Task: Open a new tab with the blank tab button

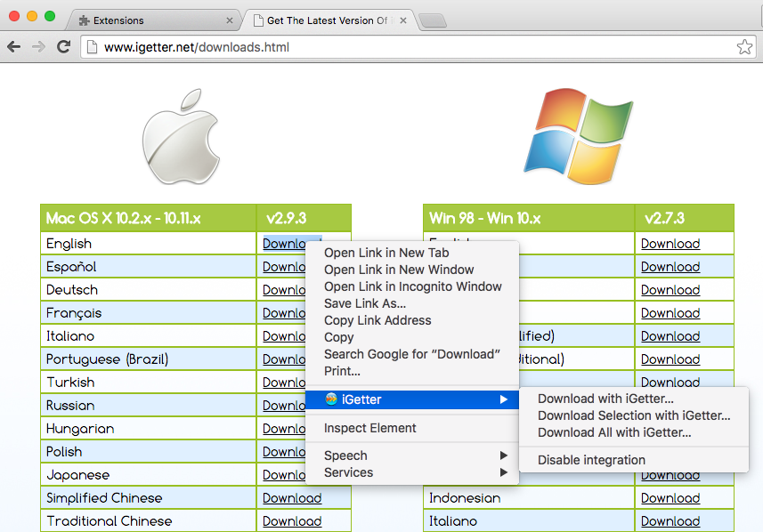Action: tap(433, 21)
